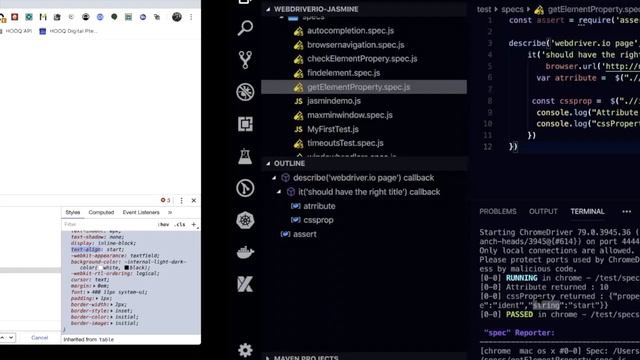Screen dimensions: 640x360
Task: Show more DevTools style tabs chevron
Action: (170, 212)
